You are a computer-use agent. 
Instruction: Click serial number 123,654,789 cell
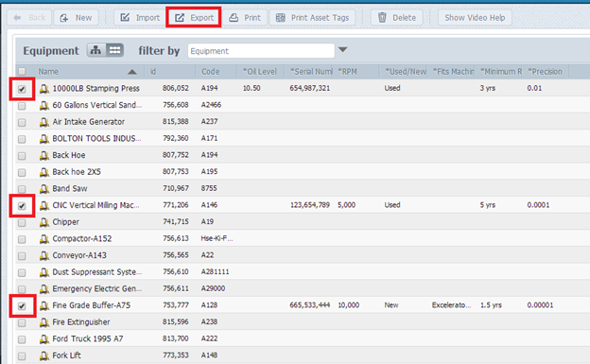point(310,205)
